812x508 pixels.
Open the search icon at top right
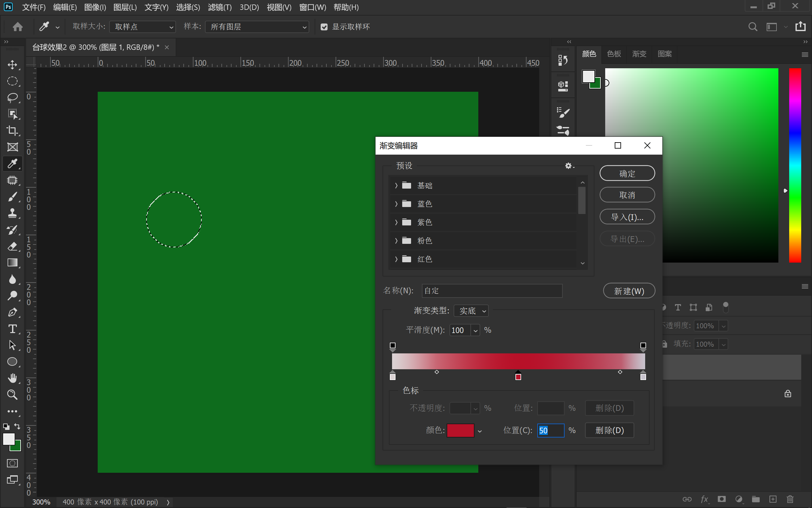753,27
